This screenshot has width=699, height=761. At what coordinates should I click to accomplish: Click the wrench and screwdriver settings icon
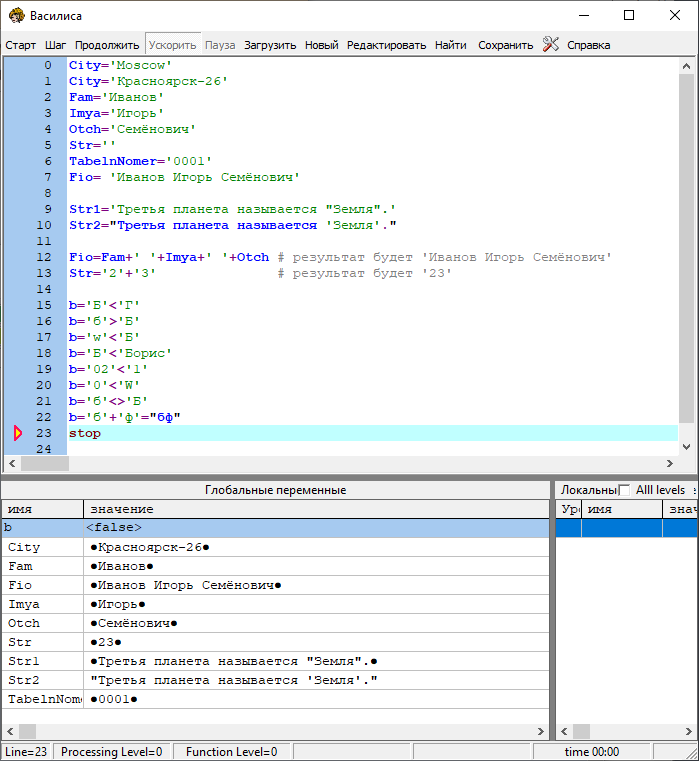point(551,44)
